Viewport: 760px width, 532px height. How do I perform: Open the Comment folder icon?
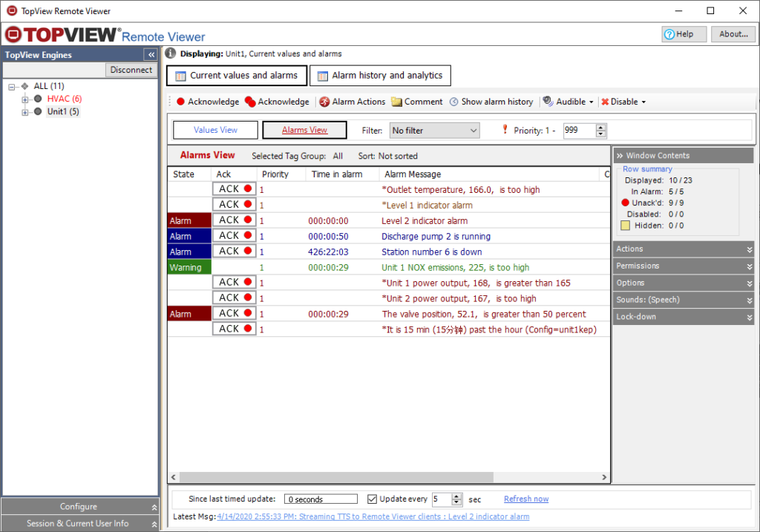[397, 102]
